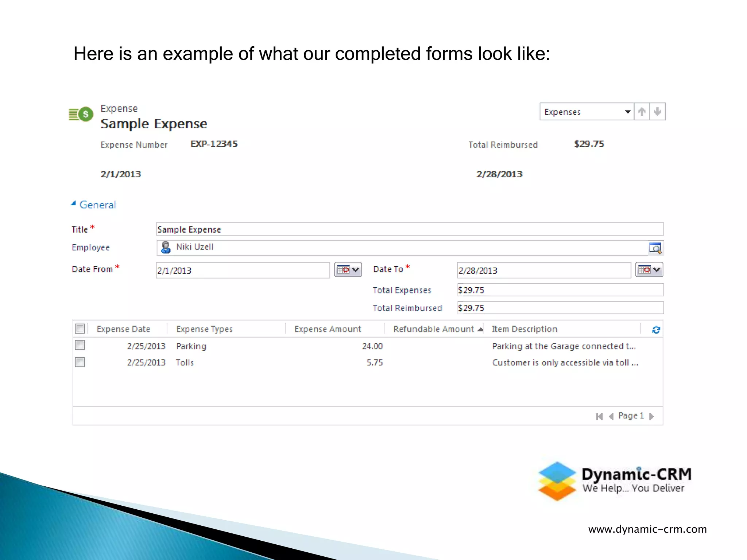Click the 2/25/2013 date in Parking row
The height and width of the screenshot is (560, 747).
tap(146, 346)
